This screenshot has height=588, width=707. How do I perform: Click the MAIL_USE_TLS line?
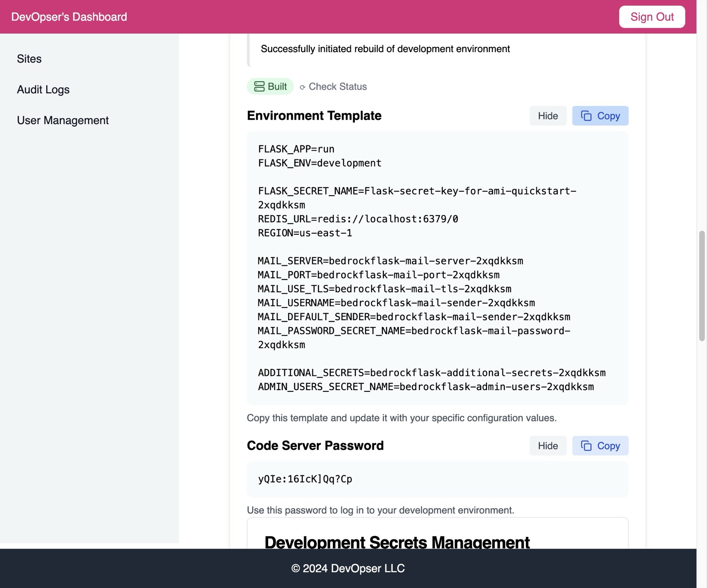[x=384, y=289]
